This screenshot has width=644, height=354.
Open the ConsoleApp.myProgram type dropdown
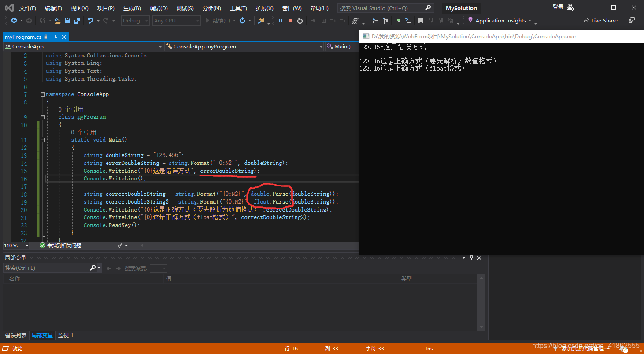coord(244,46)
